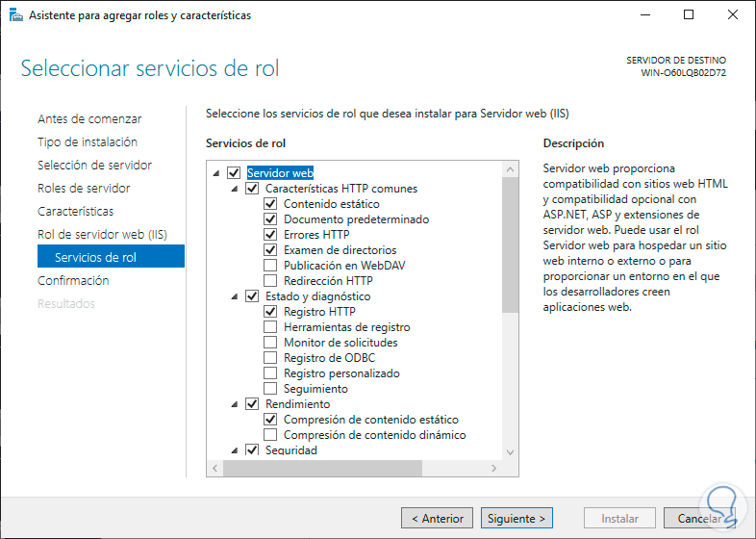Click the Anterior button
This screenshot has height=539, width=756.
(x=438, y=518)
